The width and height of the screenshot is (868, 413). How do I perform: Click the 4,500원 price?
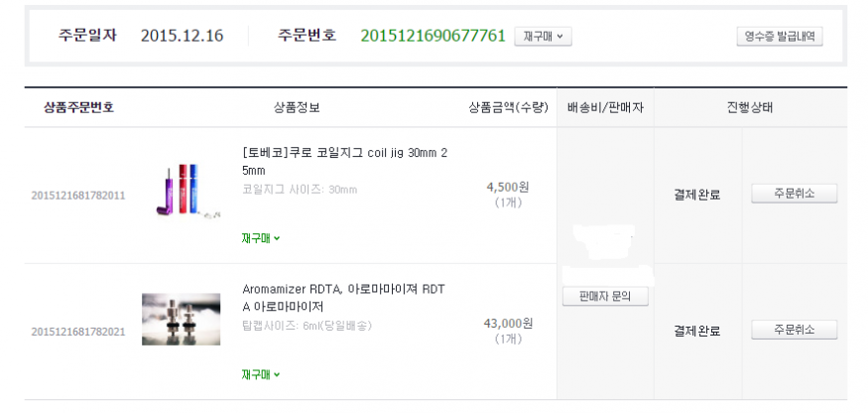click(510, 186)
